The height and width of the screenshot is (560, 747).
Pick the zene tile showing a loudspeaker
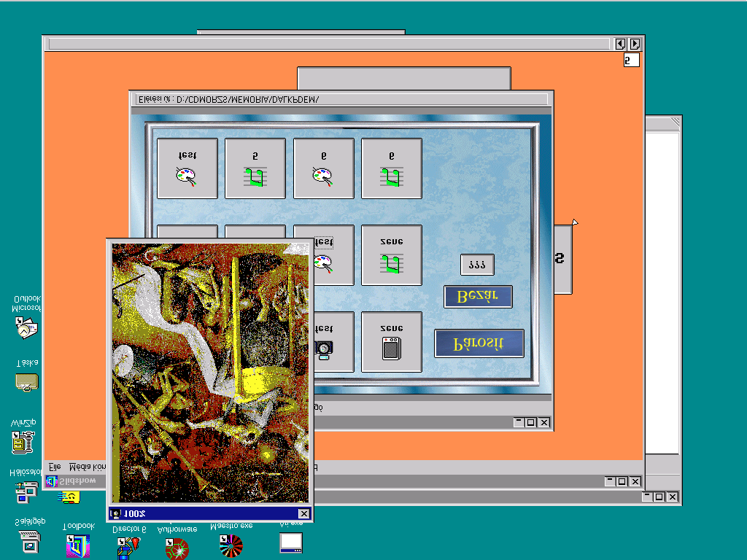[392, 342]
